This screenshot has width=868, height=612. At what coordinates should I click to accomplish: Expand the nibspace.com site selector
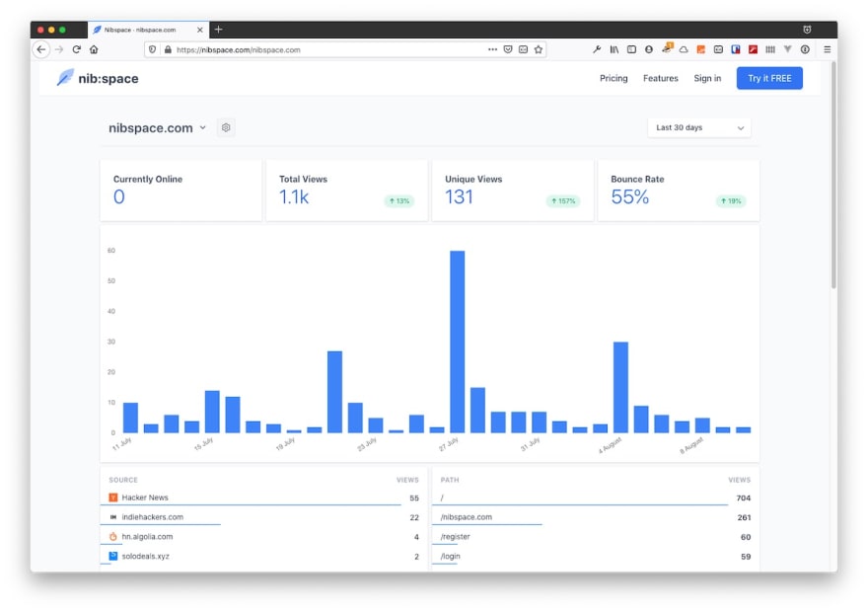click(202, 127)
